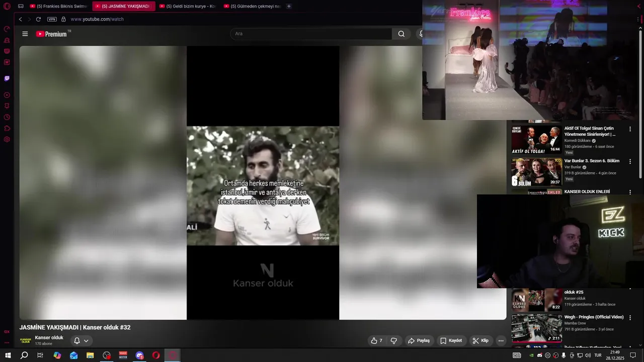Open 'Wegh - Pringles (Official Video)' title
The height and width of the screenshot is (362, 644).
[x=594, y=317]
